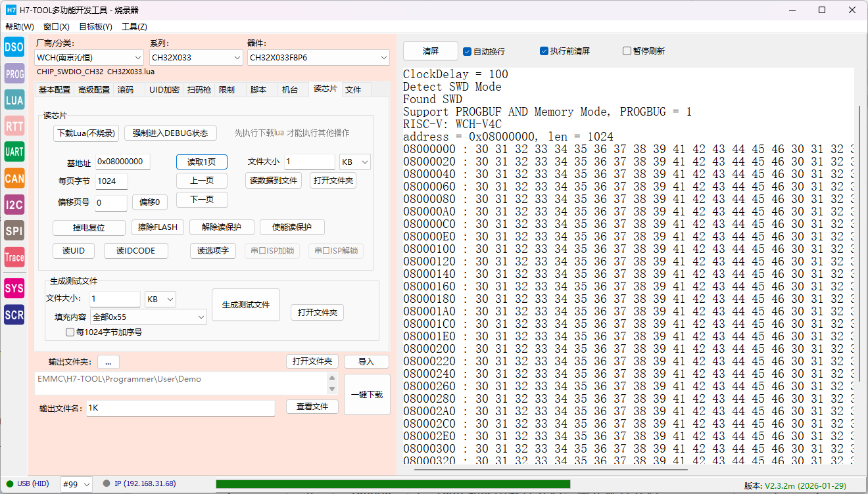This screenshot has width=868, height=494.
Task: Switch to the 高级配置 tab
Action: pos(94,90)
